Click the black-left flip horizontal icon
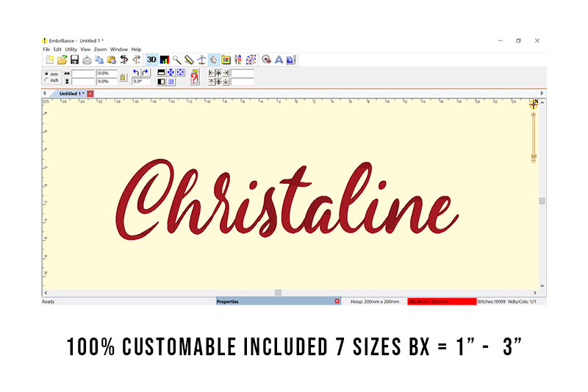Image resolution: width=588 pixels, height=392 pixels. tap(161, 82)
